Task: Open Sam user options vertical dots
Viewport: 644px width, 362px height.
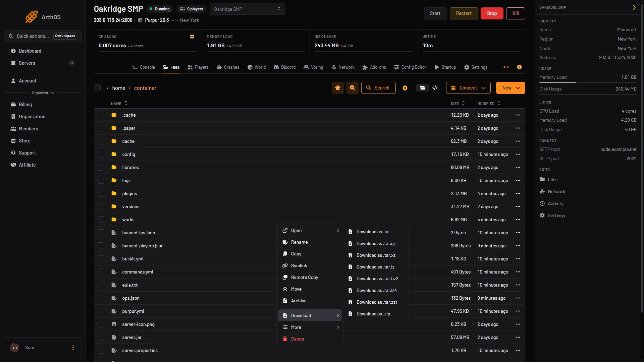Action: 73,348
